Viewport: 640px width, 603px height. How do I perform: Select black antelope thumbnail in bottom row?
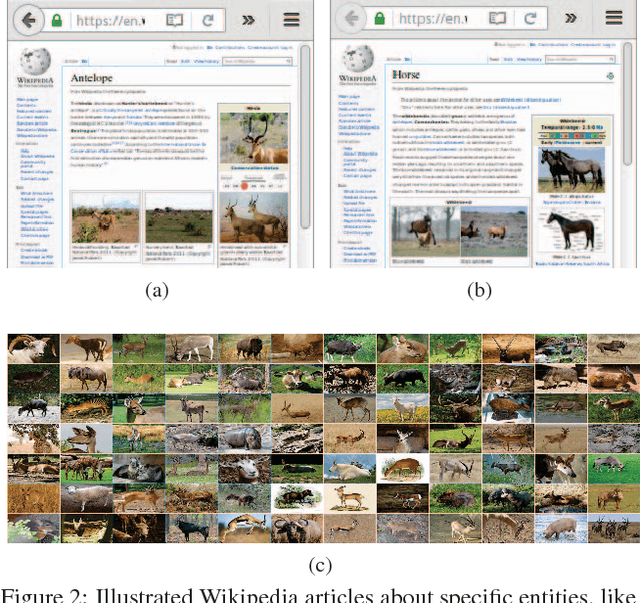click(x=192, y=528)
